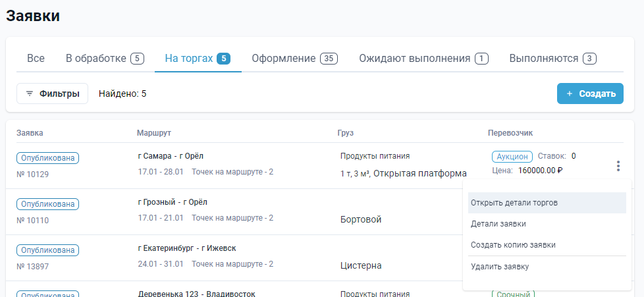Go to the 'Выполняются' tab
The image size is (644, 297).
pos(553,59)
